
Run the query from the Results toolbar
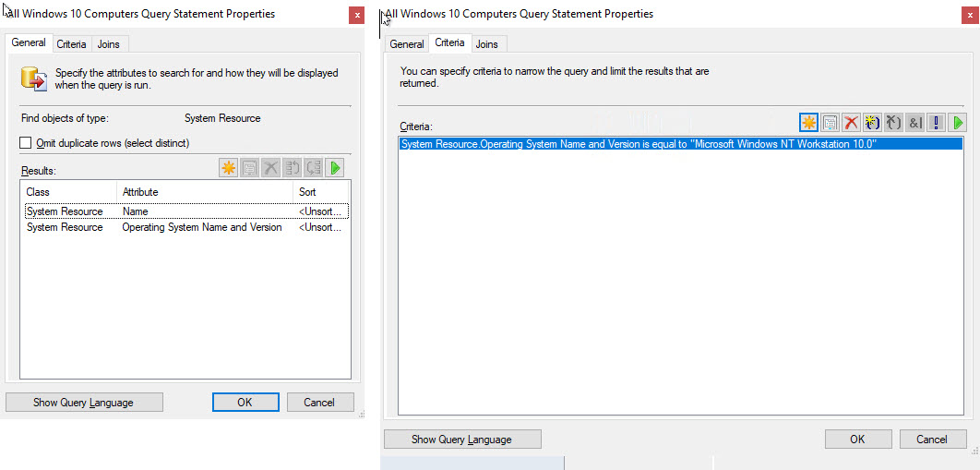[335, 168]
